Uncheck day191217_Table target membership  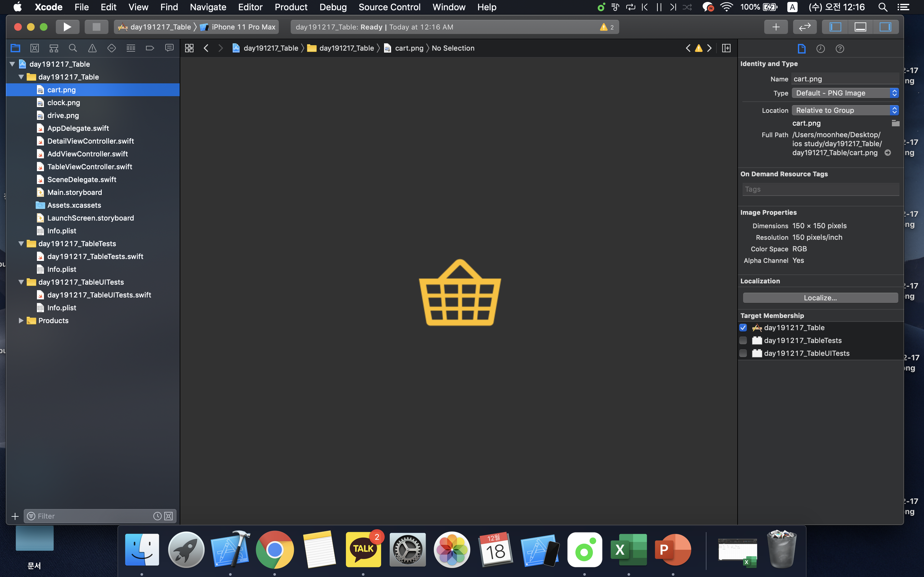[x=743, y=327]
